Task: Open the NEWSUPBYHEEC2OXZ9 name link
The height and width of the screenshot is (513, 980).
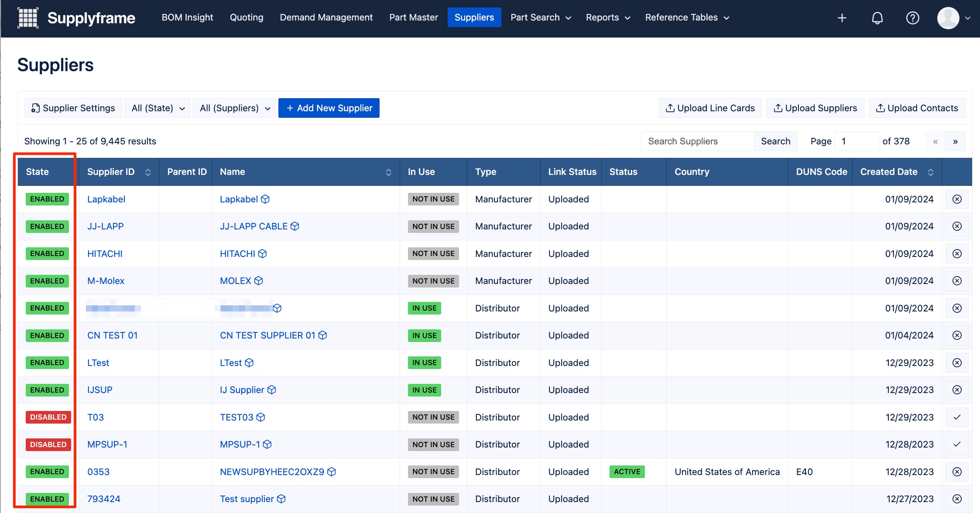Action: (272, 472)
